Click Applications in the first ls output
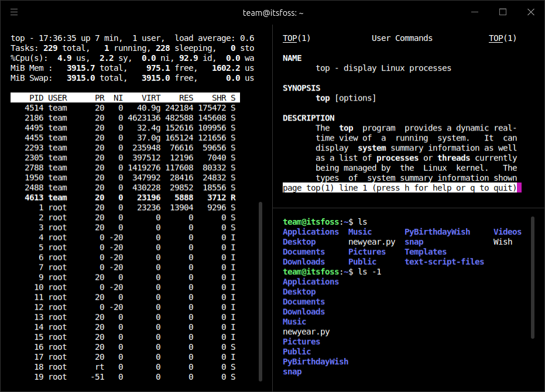The image size is (545, 392). (x=310, y=232)
